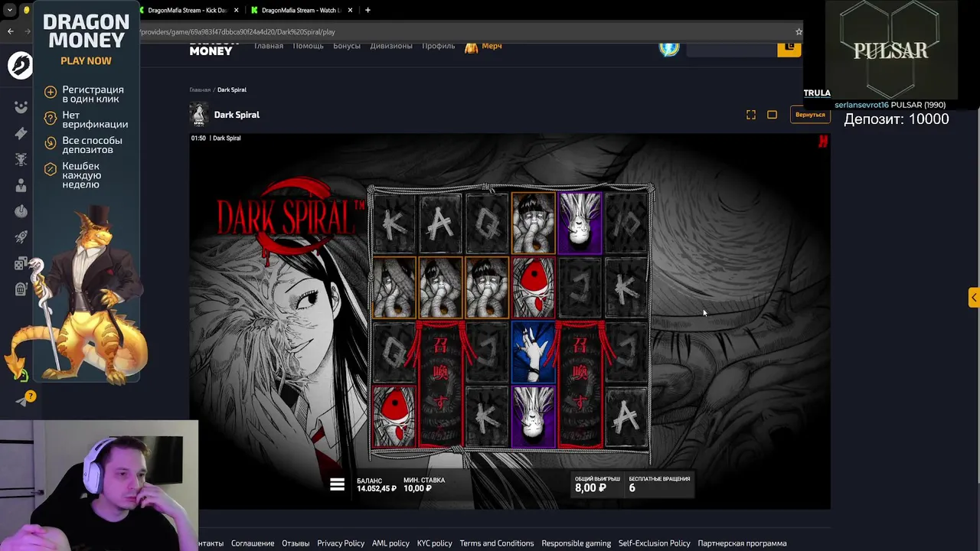Open the dealer person icon in sidebar
The image size is (980, 551).
21,185
